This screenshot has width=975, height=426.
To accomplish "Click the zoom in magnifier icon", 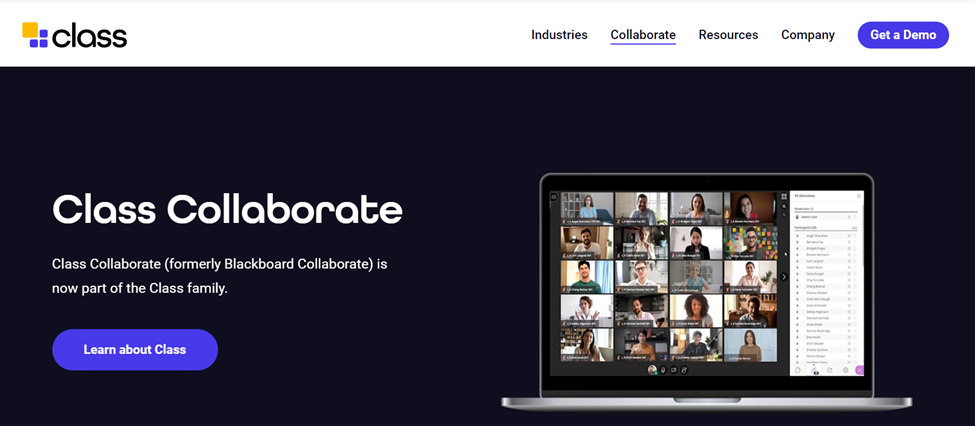I will 784,206.
